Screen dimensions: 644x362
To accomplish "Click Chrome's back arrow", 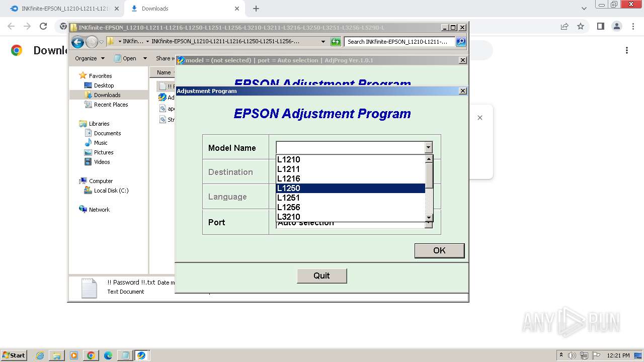I will [x=11, y=26].
